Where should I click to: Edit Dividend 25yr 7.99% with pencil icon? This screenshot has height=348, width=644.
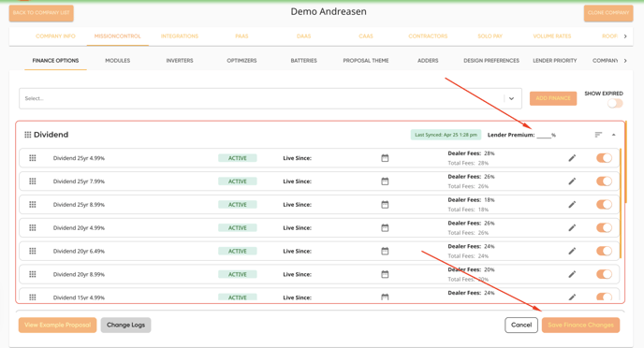point(572,181)
